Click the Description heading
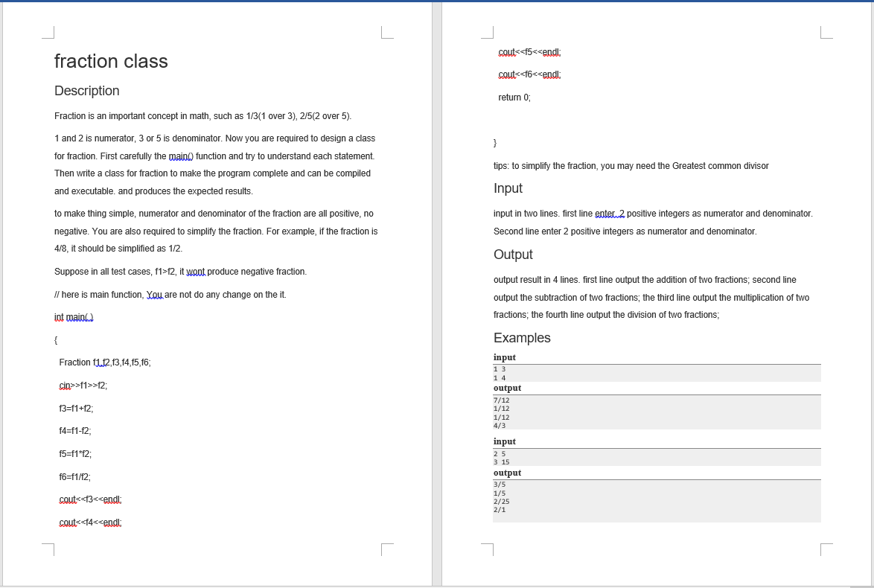874x588 pixels. click(86, 90)
